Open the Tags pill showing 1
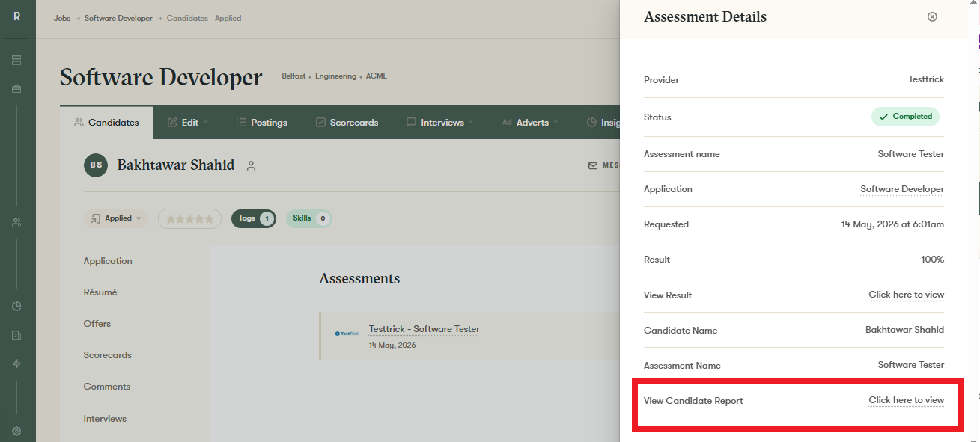 (254, 218)
